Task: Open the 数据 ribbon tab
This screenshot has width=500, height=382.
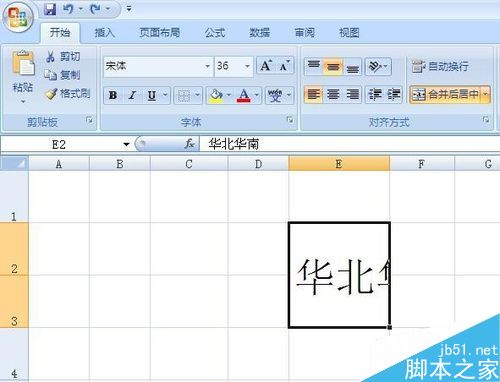Action: point(260,33)
